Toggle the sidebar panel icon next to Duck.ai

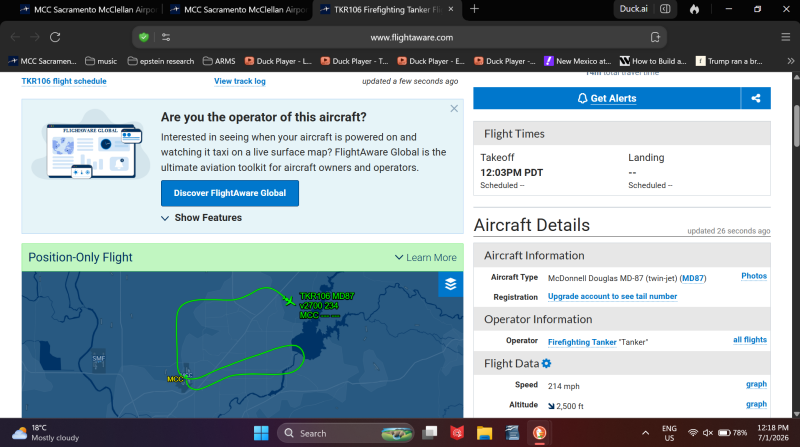(665, 9)
